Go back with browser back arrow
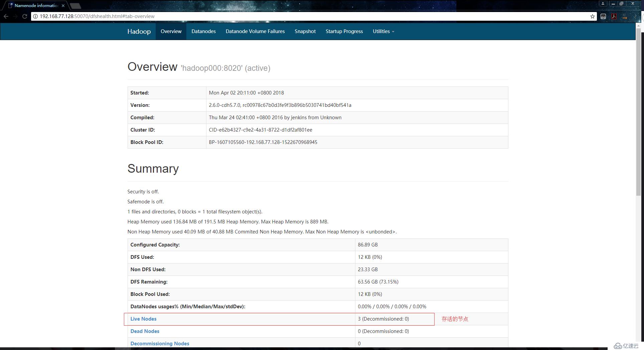 coord(6,16)
